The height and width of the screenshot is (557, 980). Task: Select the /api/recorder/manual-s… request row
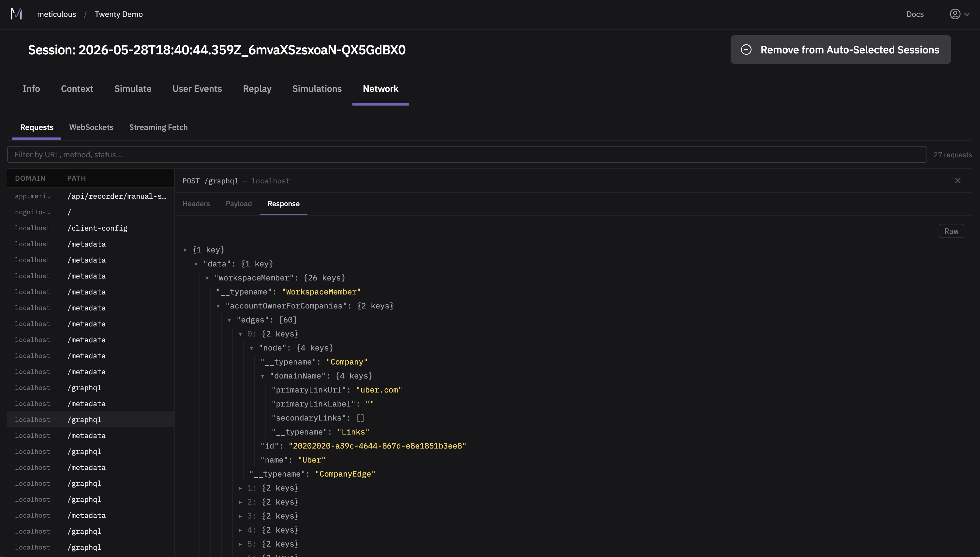coord(91,196)
